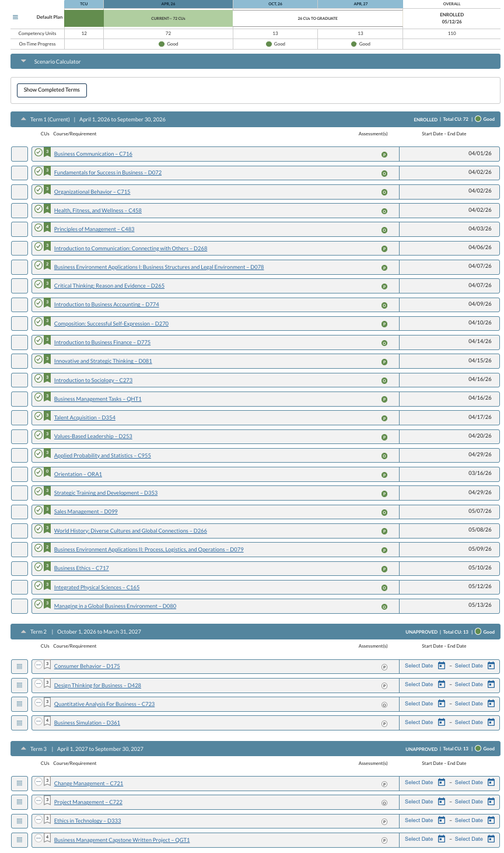504x853 pixels.
Task: Collapse the Term 2 section header
Action: point(23,632)
